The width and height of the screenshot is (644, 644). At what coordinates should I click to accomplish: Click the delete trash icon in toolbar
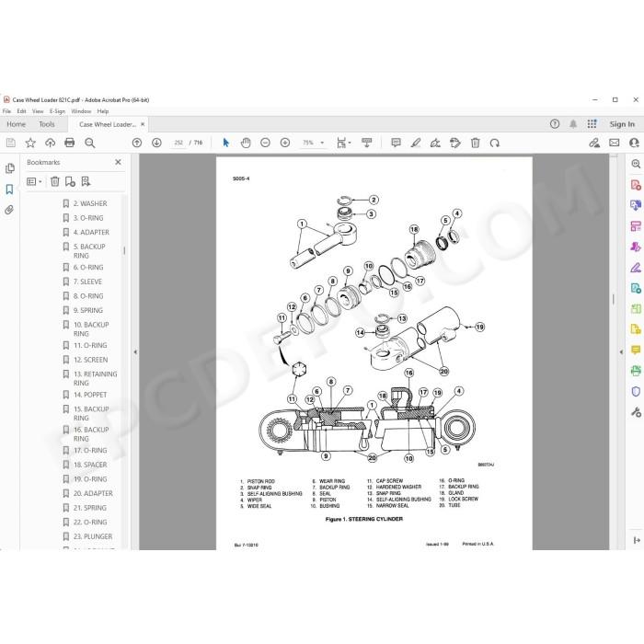(x=476, y=143)
